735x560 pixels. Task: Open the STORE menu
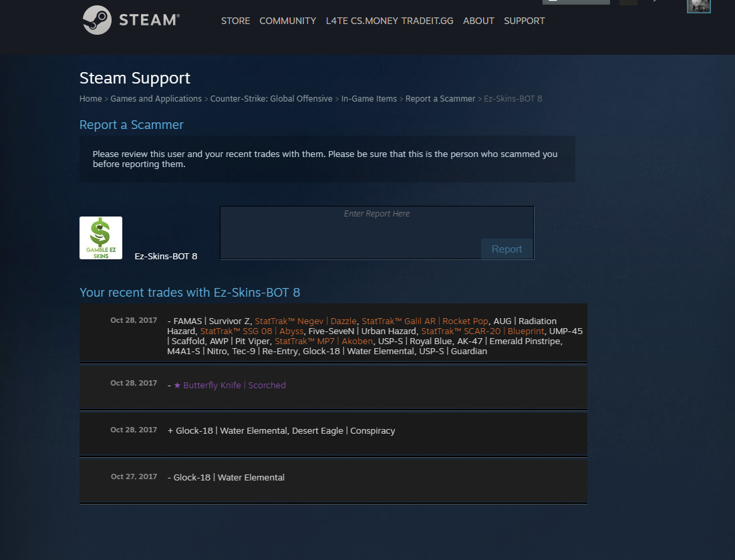(x=235, y=21)
